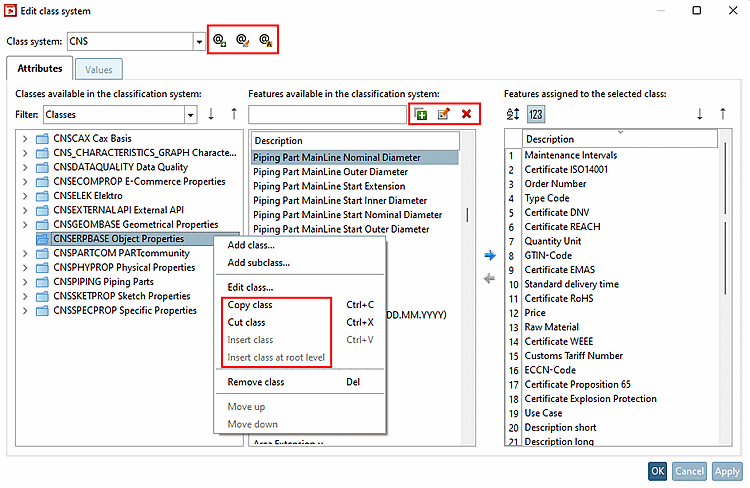Click the CNSERPBASE folder icon

click(43, 239)
